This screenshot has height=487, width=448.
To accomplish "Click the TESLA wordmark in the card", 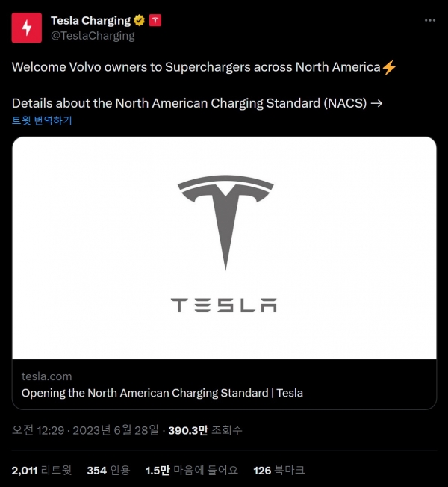I will tap(224, 305).
